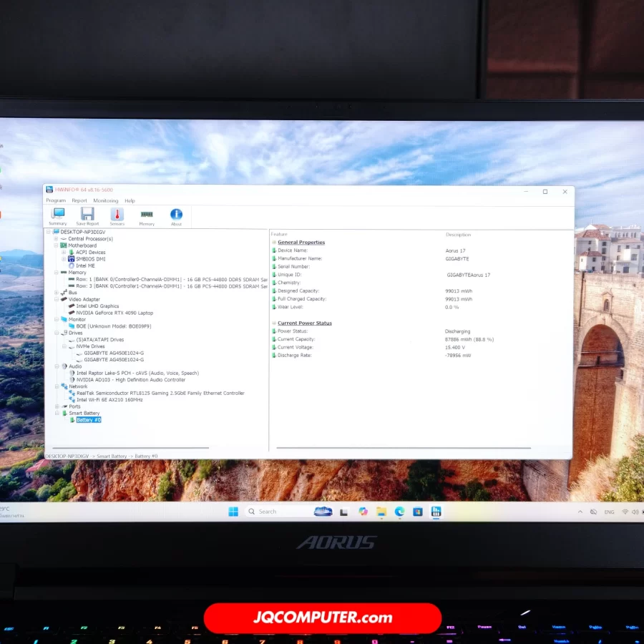Screen dimensions: 644x644
Task: Open the Monitoring menu
Action: point(106,201)
